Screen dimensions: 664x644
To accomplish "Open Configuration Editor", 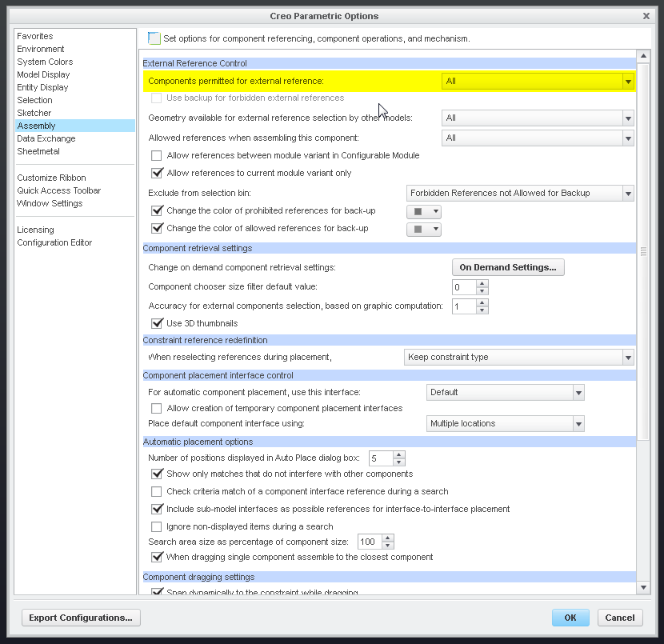I will coord(54,242).
